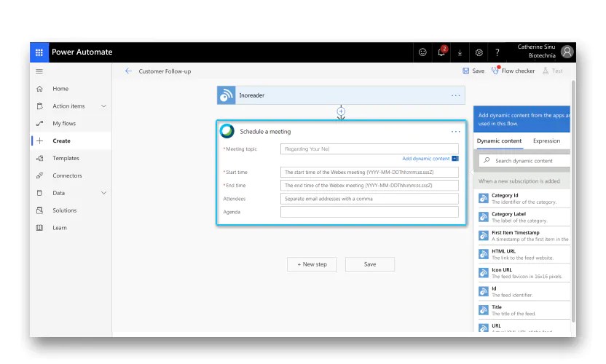Go to Home in sidebar

pyautogui.click(x=60, y=89)
